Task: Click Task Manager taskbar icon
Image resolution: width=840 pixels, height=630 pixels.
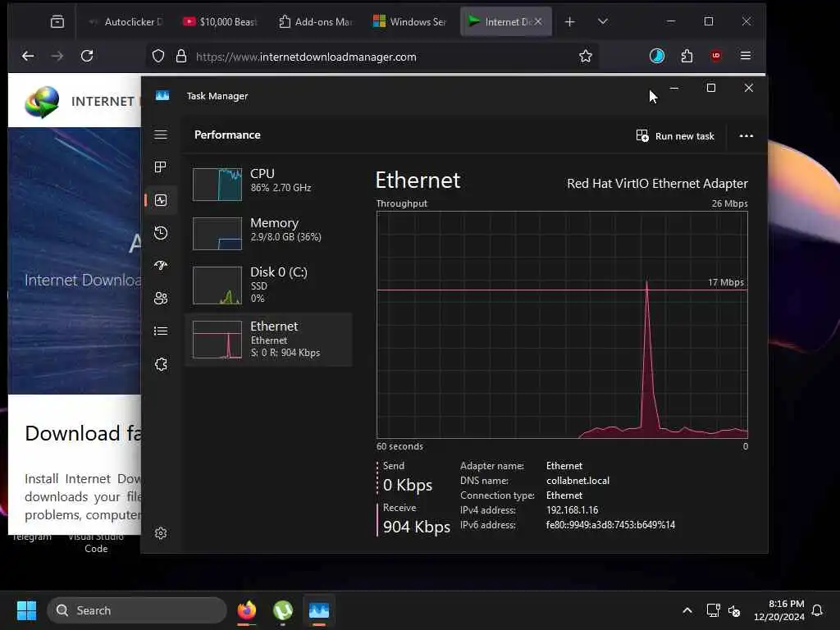Action: (x=319, y=610)
